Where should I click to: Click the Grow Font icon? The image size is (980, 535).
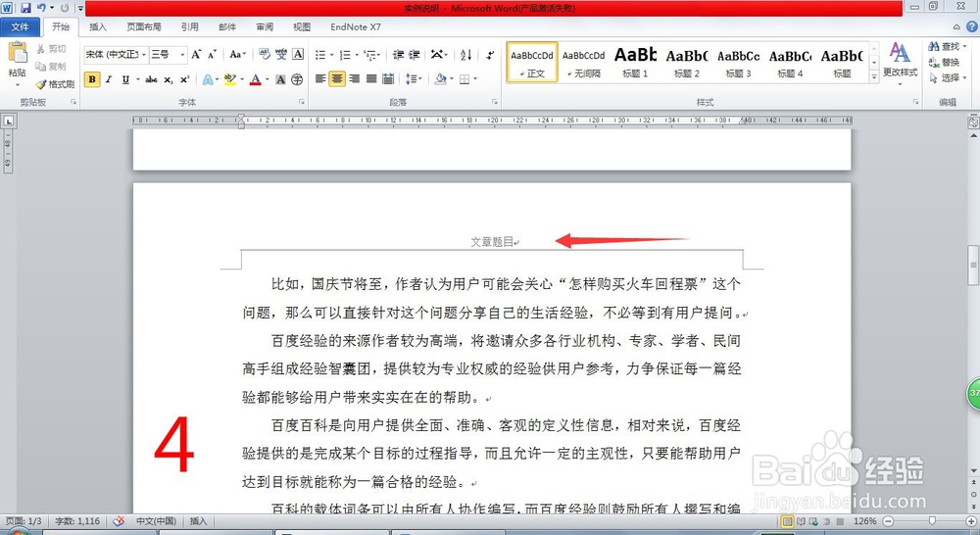(196, 54)
